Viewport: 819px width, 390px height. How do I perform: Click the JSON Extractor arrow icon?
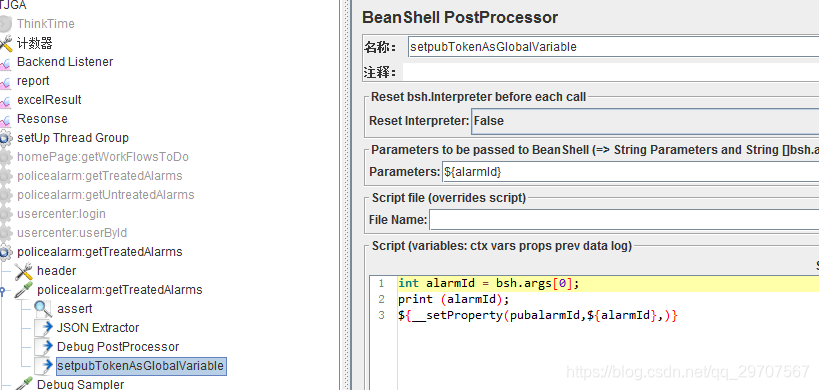pyautogui.click(x=44, y=328)
